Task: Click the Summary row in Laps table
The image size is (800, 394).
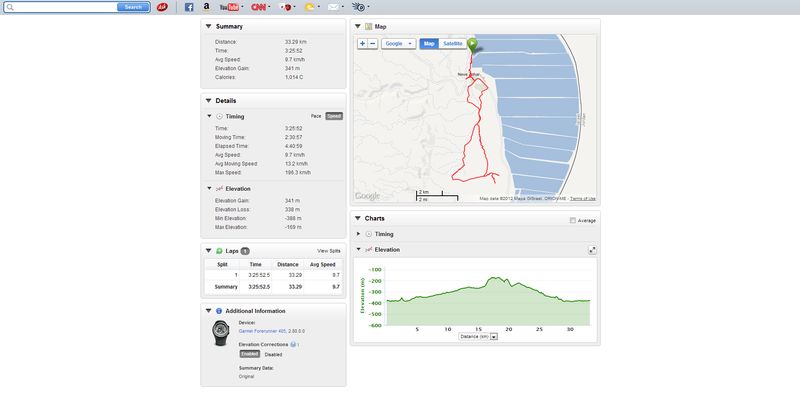Action: (273, 287)
